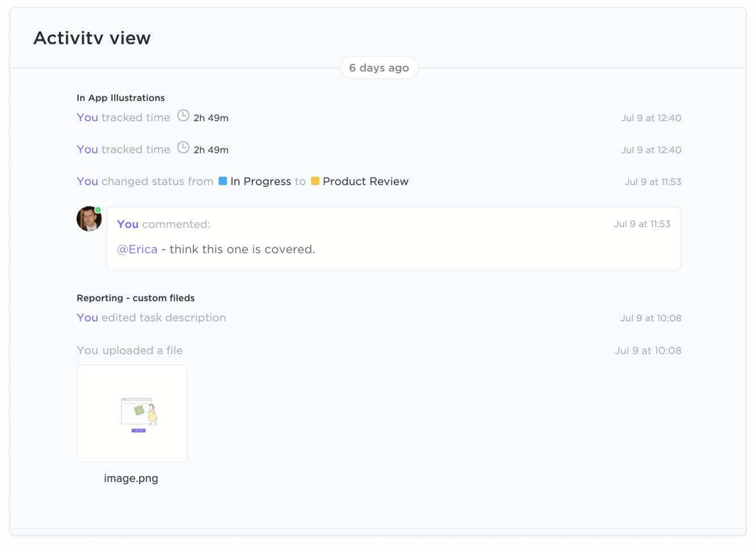
Task: Click the "Jul 9 at 11:53" timestamp inside the comment box
Action: point(642,224)
